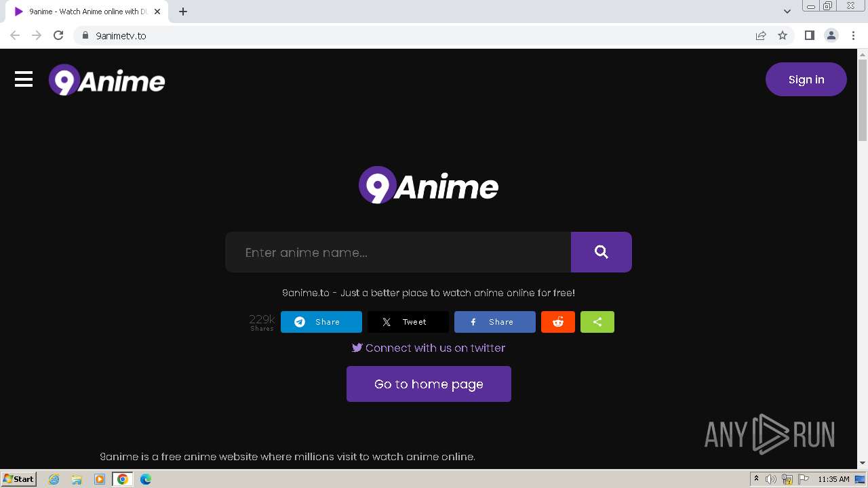Open Internet Explorer from the taskbar
Viewport: 868px width, 488px height.
(x=54, y=479)
